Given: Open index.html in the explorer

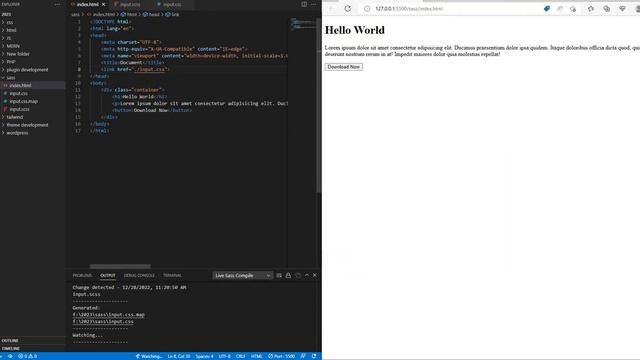Looking at the screenshot, I should point(33,85).
